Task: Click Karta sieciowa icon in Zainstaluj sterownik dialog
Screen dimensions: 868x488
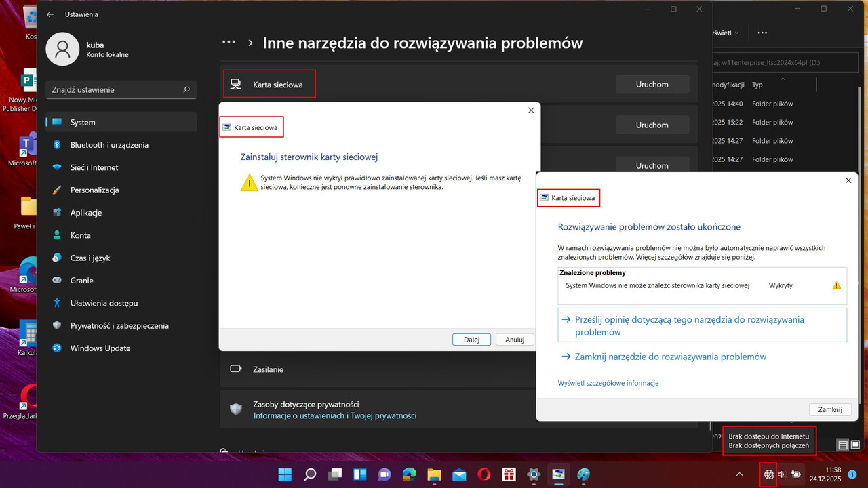Action: point(227,127)
